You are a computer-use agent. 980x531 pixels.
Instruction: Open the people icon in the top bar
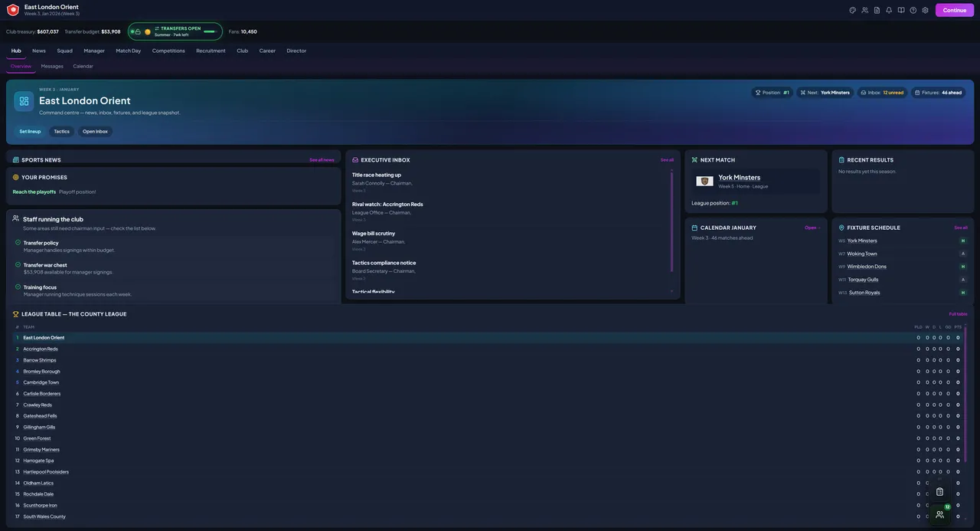click(x=865, y=10)
